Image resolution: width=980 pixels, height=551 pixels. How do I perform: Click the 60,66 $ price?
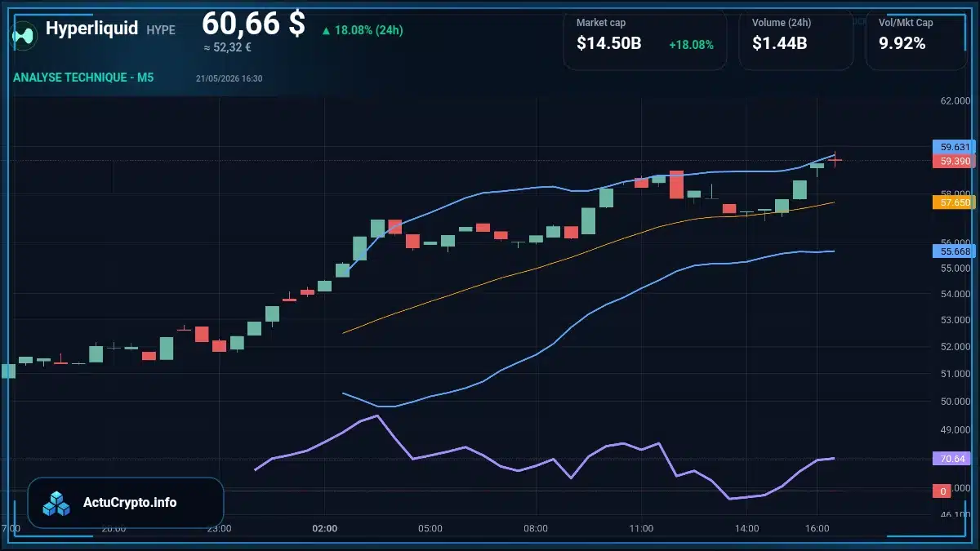click(x=253, y=24)
